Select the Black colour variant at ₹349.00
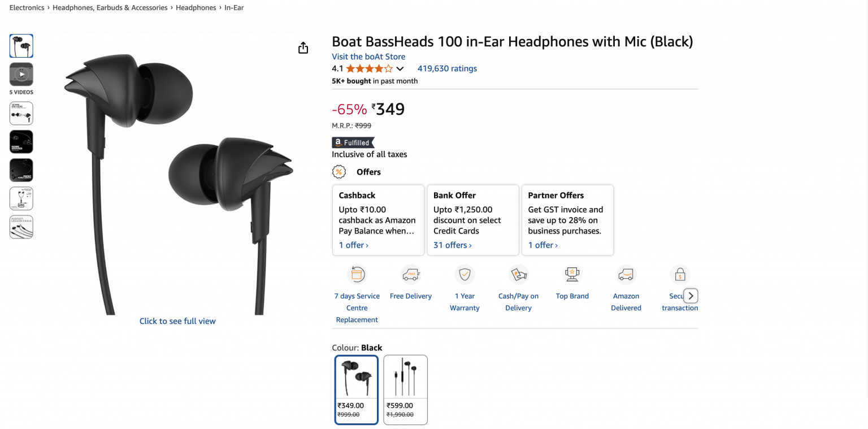This screenshot has height=429, width=868. point(356,389)
